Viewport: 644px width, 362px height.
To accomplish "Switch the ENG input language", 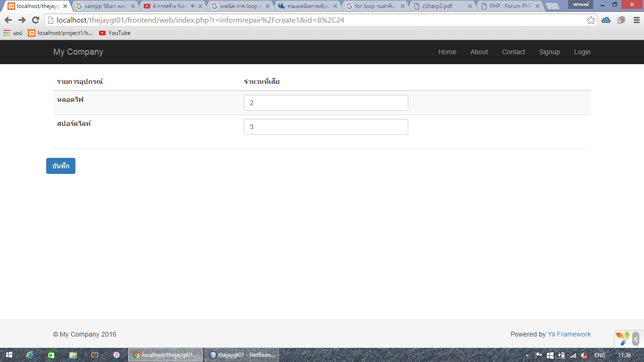I will [600, 355].
